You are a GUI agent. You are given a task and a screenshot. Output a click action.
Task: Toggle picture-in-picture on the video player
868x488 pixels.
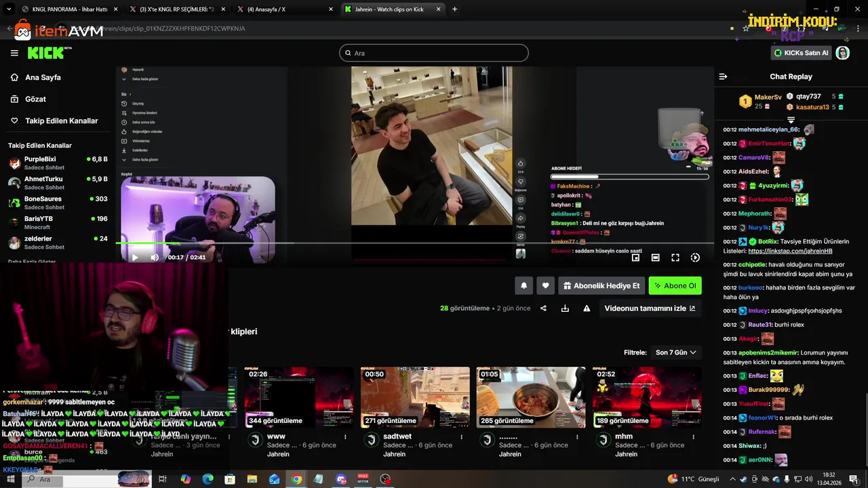[635, 258]
